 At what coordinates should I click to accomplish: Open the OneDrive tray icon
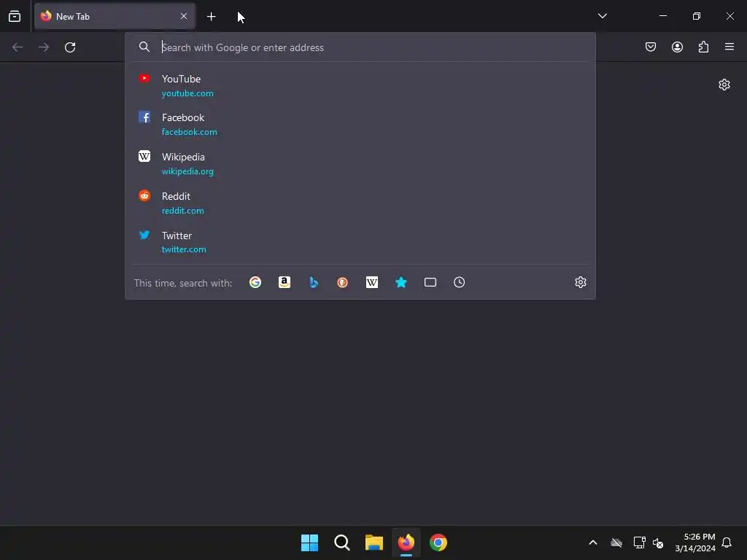tap(616, 542)
